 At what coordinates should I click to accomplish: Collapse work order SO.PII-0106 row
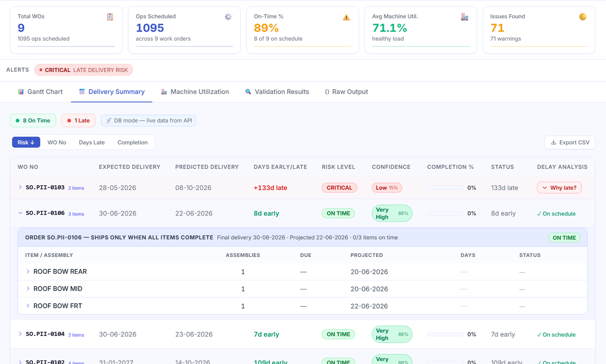click(x=20, y=213)
